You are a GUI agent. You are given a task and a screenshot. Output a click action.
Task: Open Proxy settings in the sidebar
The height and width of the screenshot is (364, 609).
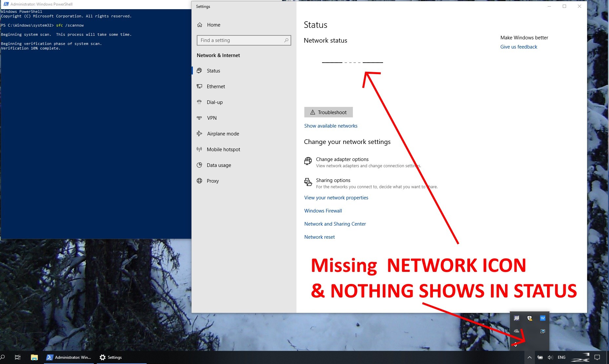213,181
